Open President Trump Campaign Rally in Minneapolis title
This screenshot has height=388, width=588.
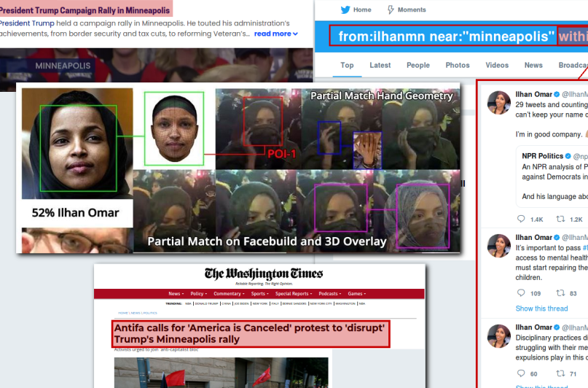[x=85, y=10]
